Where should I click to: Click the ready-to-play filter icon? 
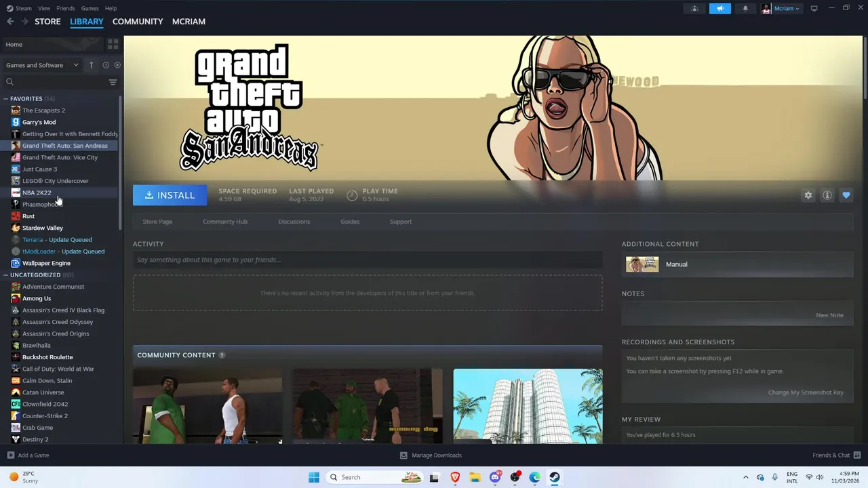[x=117, y=65]
